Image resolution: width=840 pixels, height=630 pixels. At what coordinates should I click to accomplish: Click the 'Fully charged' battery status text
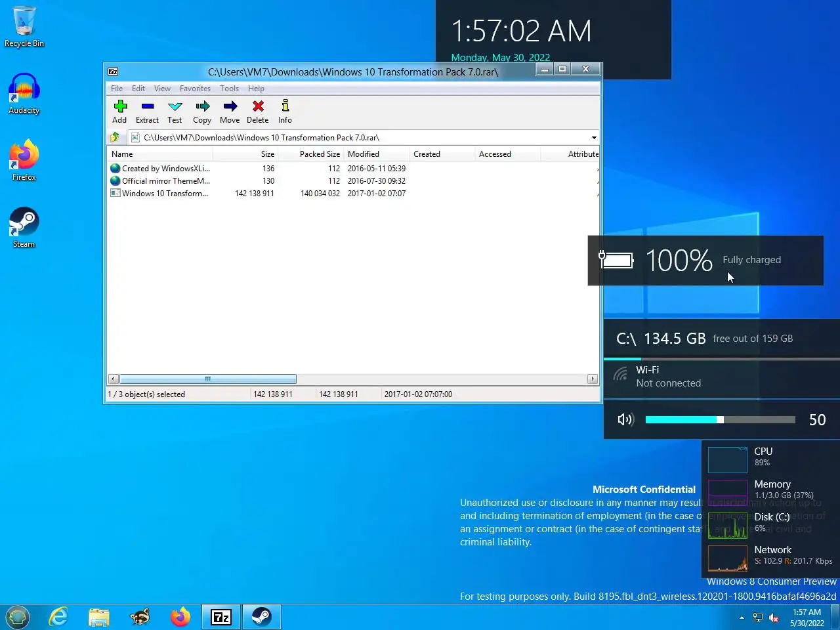tap(751, 260)
